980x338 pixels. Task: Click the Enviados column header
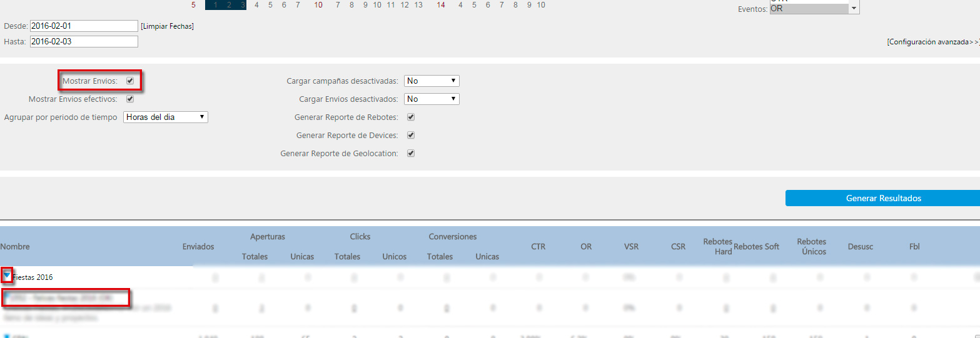[x=198, y=247]
